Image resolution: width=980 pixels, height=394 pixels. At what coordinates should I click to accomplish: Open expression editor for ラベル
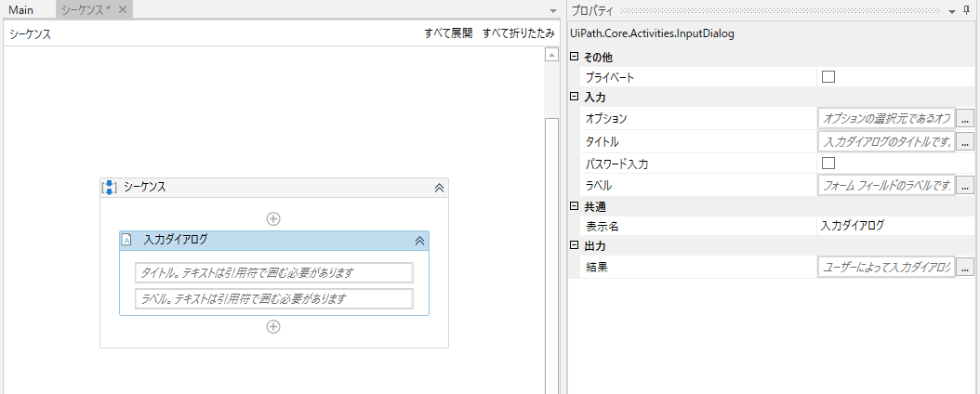[x=965, y=185]
